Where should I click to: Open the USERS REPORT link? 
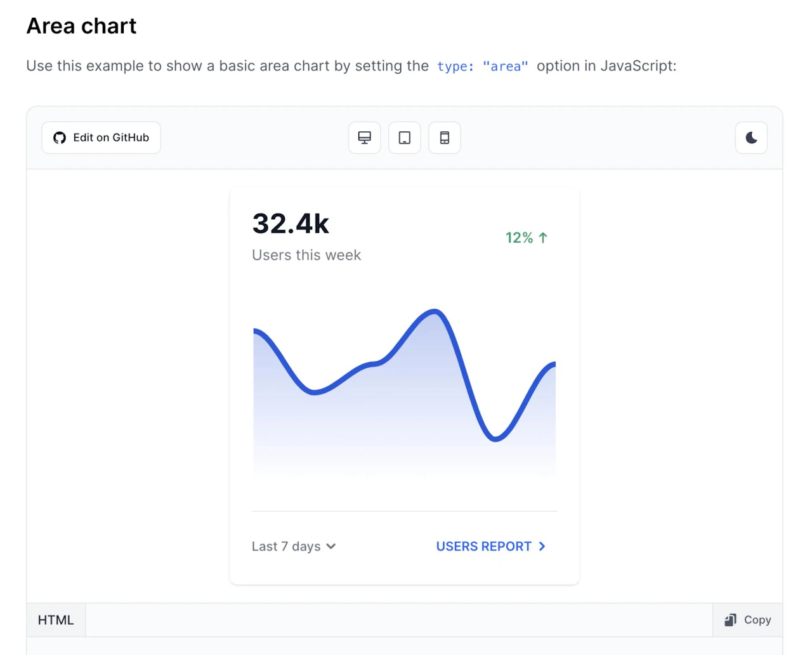[491, 547]
